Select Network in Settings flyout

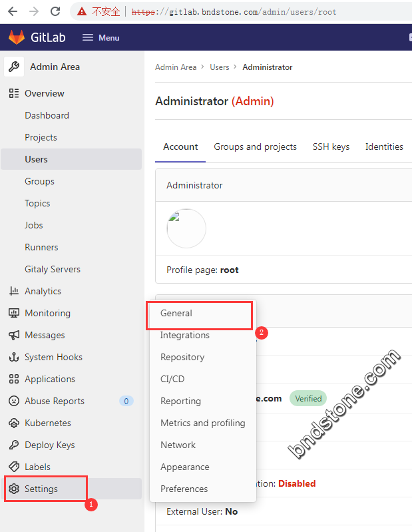pos(203,445)
